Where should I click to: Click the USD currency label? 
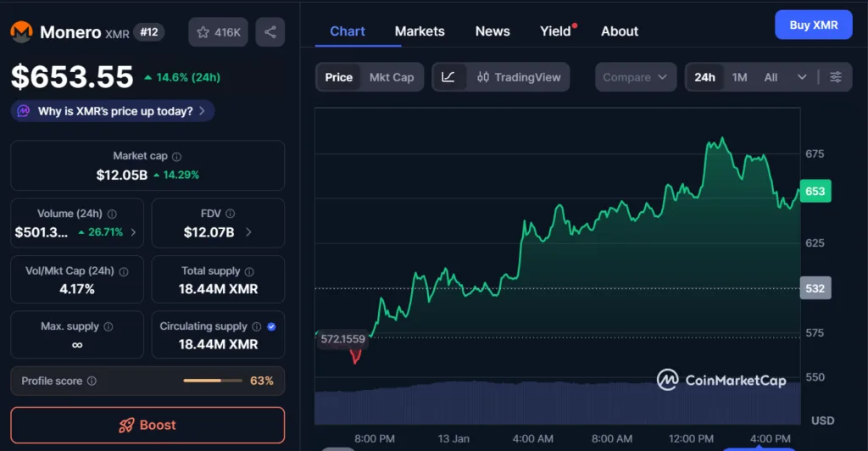pyautogui.click(x=822, y=420)
